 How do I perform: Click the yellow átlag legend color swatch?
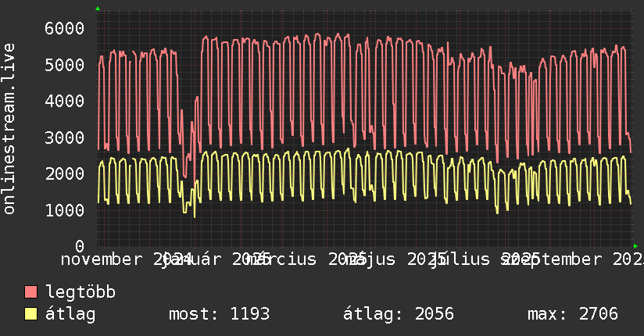tap(30, 314)
